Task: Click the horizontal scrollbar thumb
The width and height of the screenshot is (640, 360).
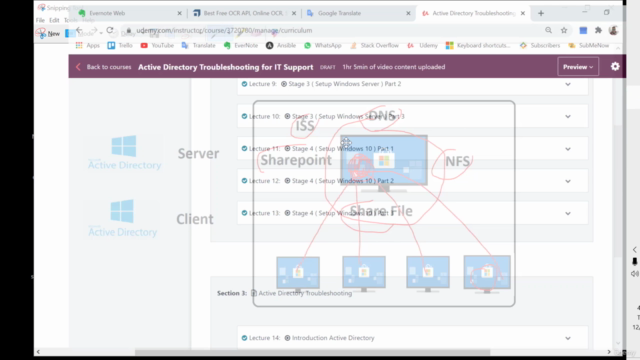Action: [312, 352]
